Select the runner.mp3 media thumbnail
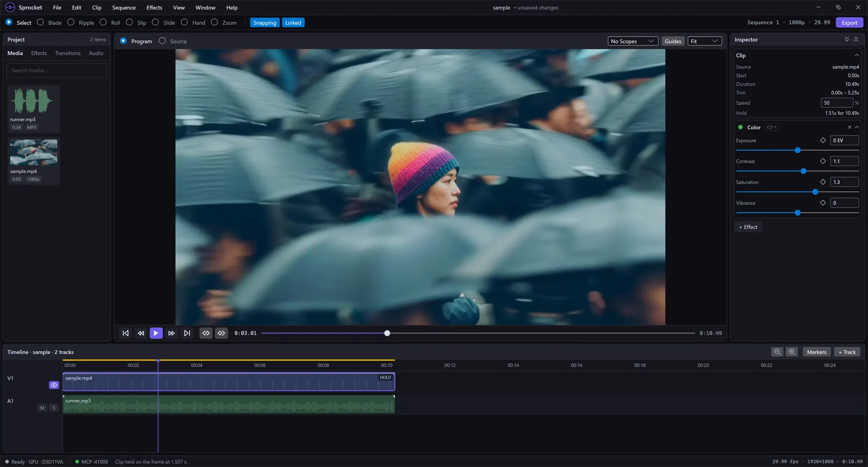868x467 pixels. [x=33, y=100]
